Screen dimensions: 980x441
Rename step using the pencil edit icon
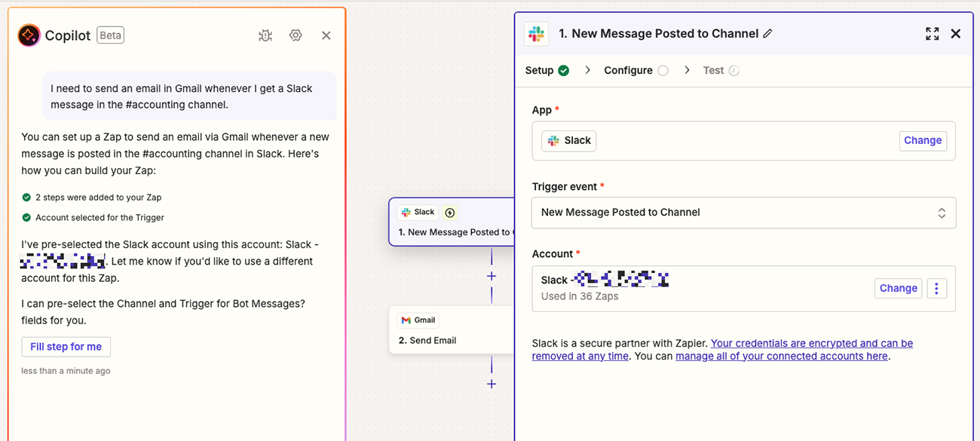pos(768,34)
